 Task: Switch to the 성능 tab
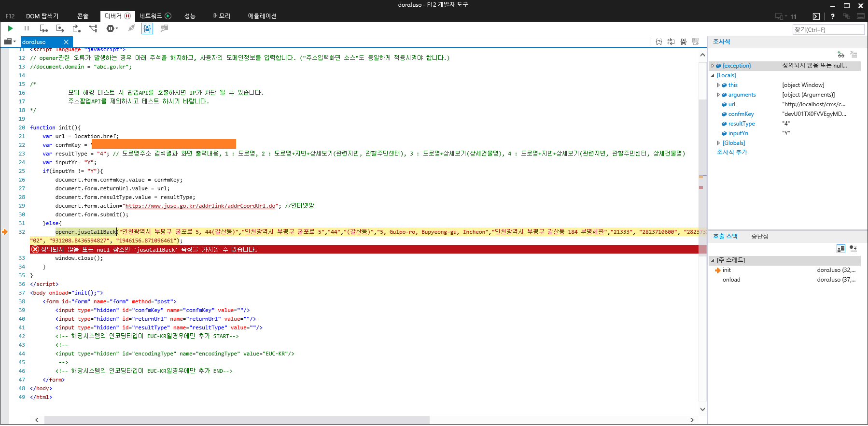click(x=190, y=16)
